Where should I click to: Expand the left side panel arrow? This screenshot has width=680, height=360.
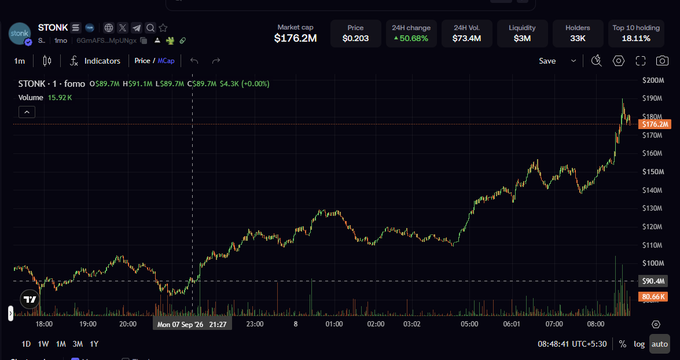[x=10, y=313]
